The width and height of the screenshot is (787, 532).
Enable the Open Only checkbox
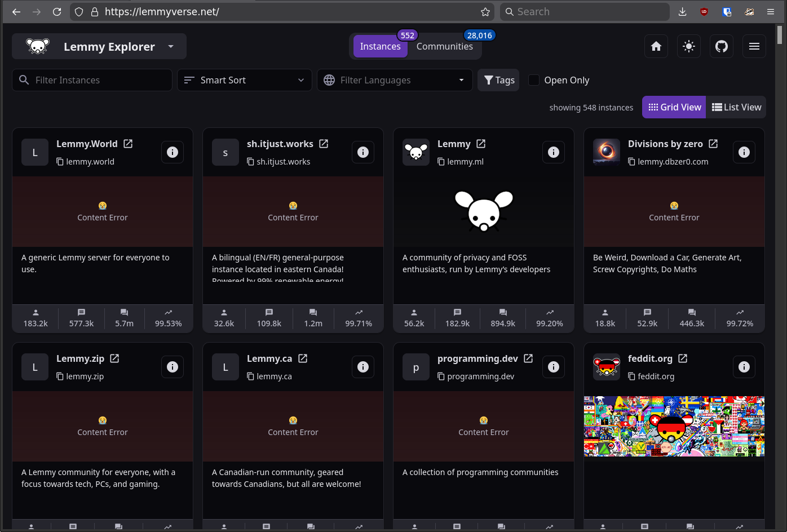[x=534, y=80]
